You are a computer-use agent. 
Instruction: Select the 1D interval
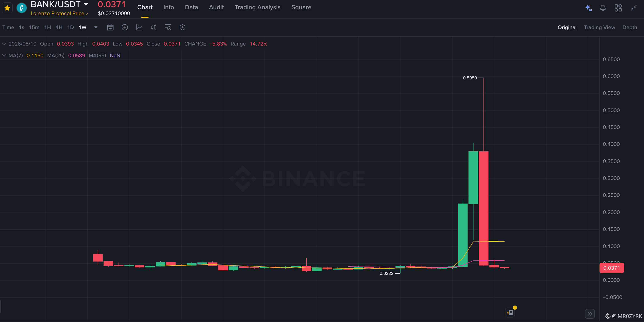tap(70, 28)
